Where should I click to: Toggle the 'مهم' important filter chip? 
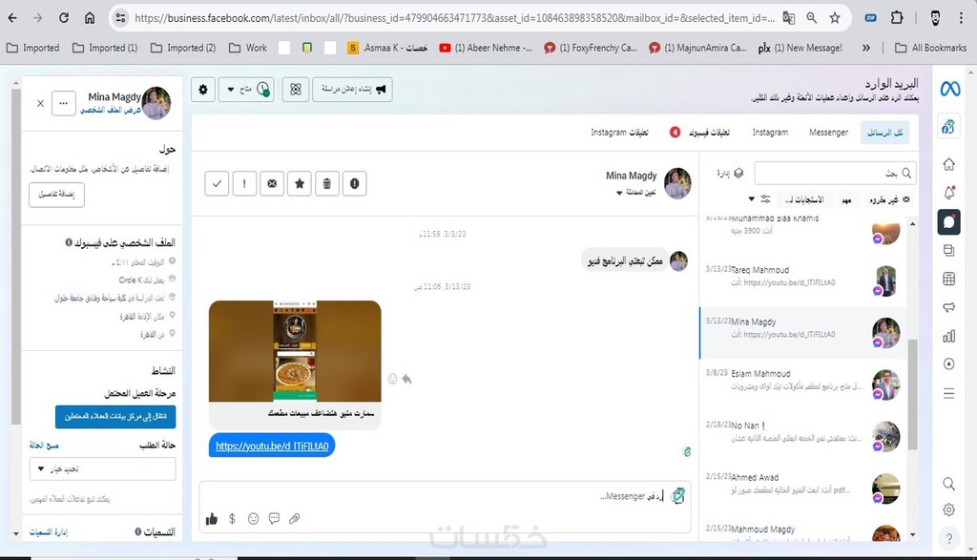pyautogui.click(x=846, y=200)
